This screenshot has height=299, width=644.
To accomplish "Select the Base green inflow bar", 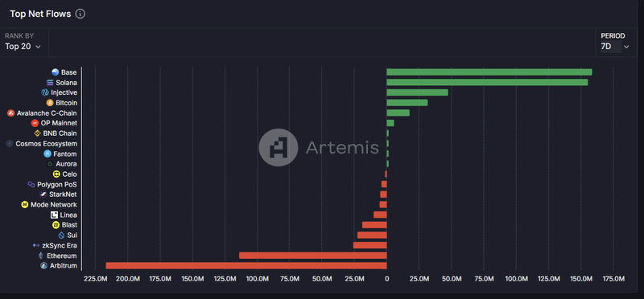I will [489, 72].
